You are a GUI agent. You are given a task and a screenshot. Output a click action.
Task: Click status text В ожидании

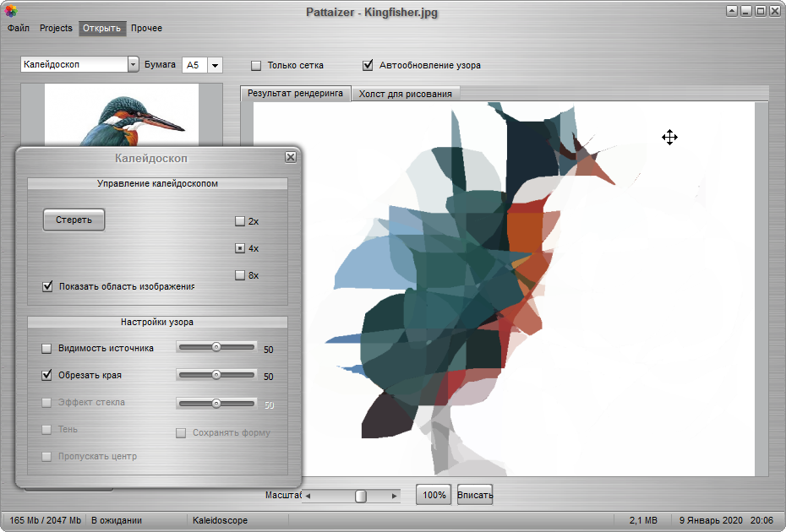(x=117, y=520)
